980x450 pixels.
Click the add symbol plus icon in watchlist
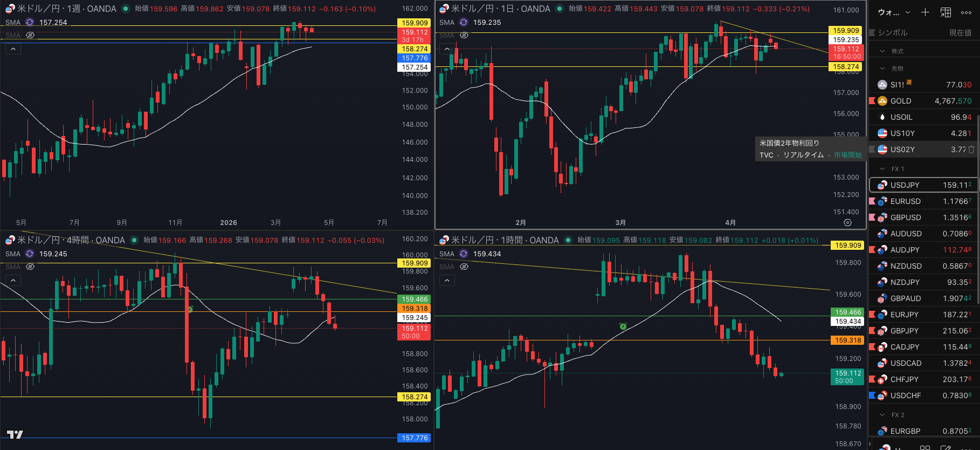(925, 12)
